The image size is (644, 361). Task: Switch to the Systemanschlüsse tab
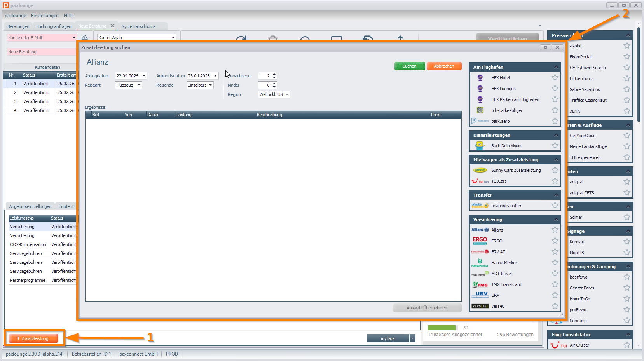click(139, 26)
